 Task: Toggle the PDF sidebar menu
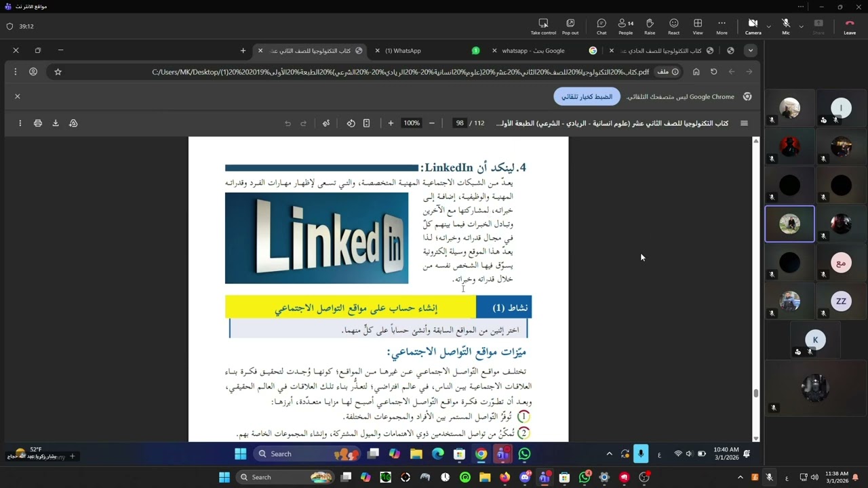click(x=744, y=123)
